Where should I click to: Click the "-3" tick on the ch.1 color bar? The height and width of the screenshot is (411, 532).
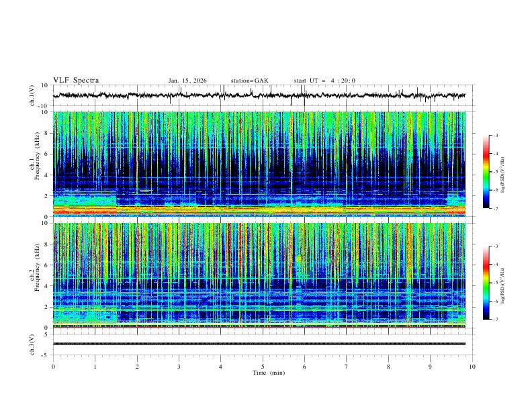click(x=495, y=135)
